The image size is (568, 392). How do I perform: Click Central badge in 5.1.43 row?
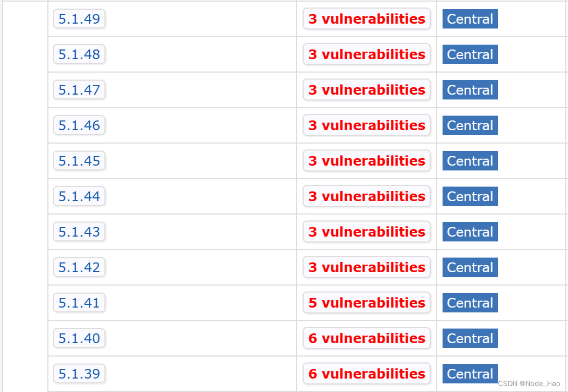tap(470, 232)
